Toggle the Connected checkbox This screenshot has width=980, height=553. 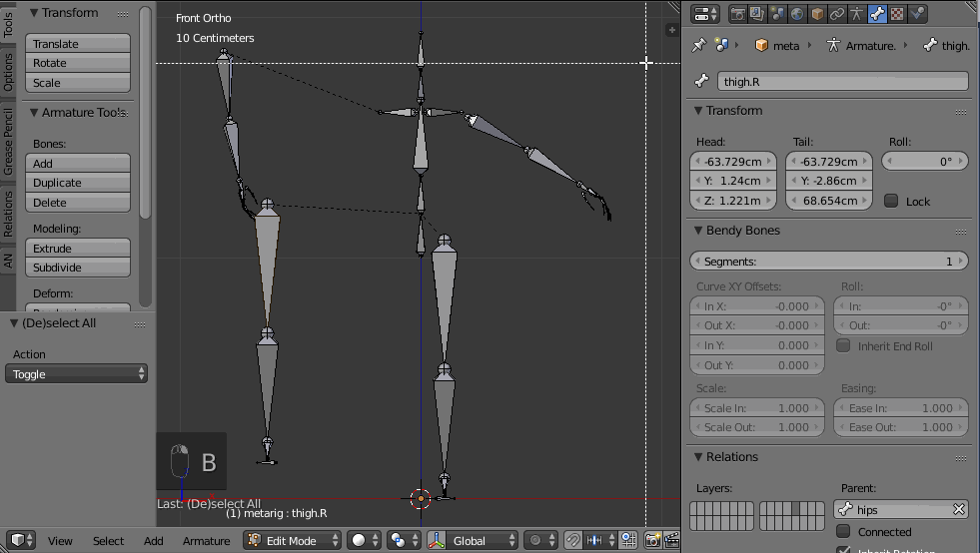click(843, 531)
